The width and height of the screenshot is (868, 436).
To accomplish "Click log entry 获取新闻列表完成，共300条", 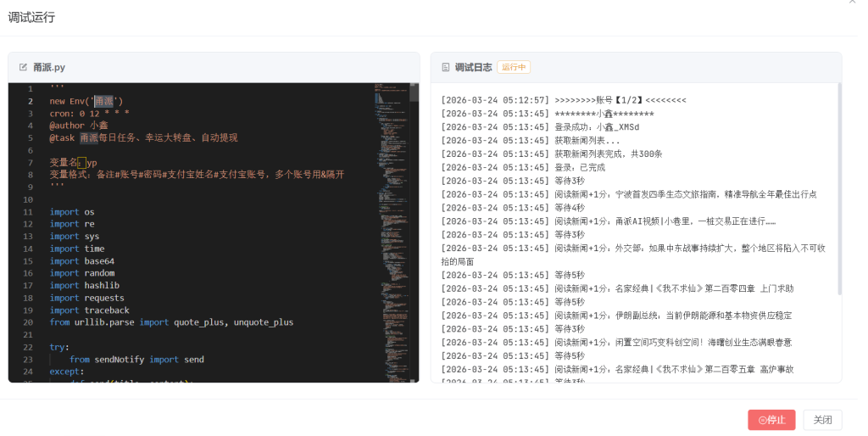I will 552,154.
